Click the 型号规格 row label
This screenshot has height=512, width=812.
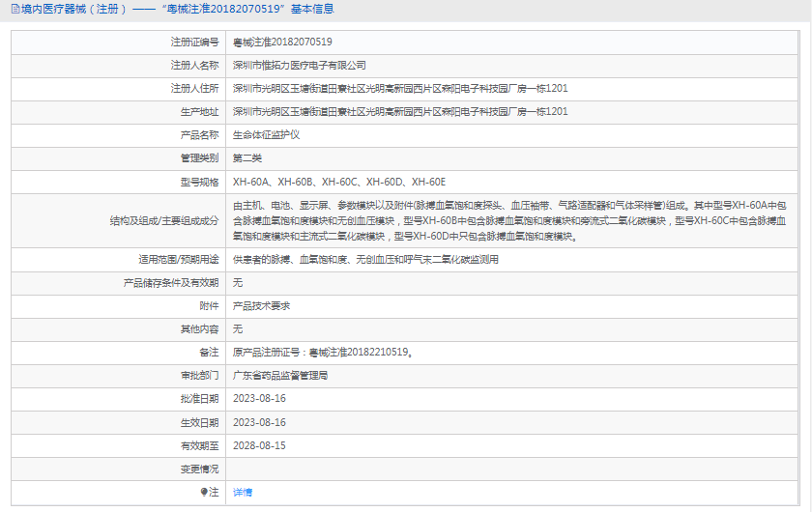199,183
